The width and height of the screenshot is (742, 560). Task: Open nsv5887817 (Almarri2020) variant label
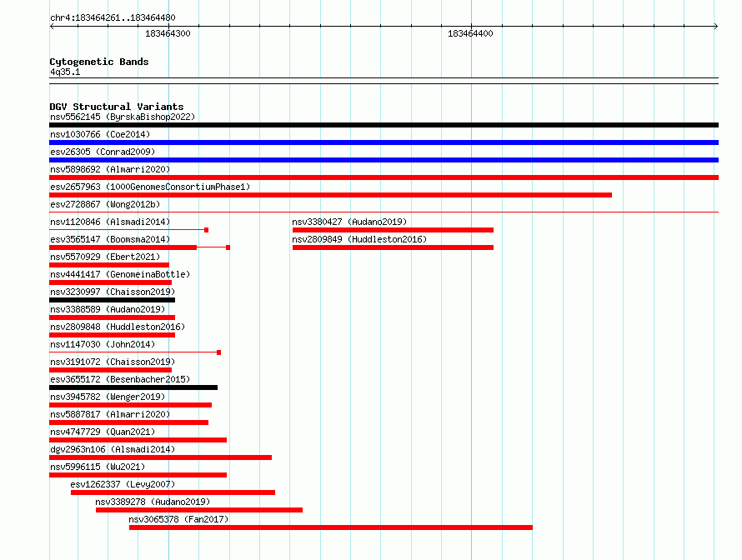(x=110, y=414)
